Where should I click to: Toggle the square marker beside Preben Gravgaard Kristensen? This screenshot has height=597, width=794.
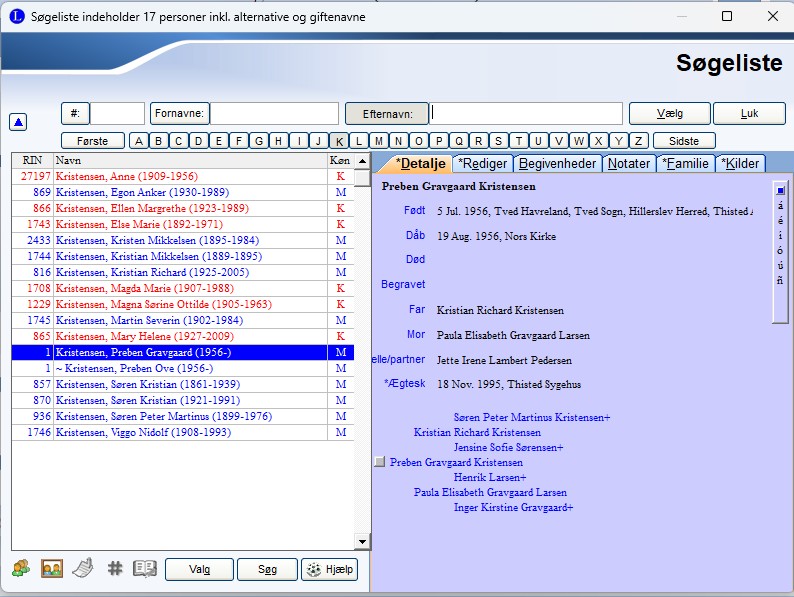coord(379,462)
